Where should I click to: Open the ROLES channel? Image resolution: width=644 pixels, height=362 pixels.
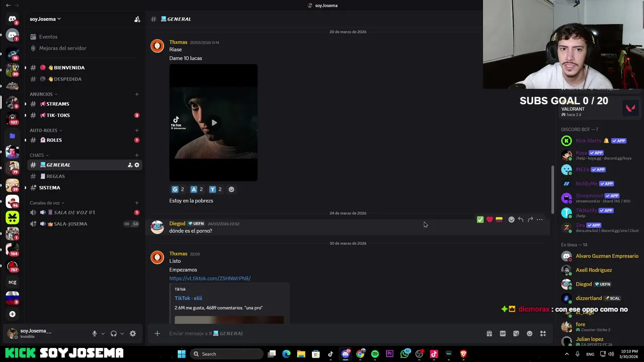click(85, 140)
